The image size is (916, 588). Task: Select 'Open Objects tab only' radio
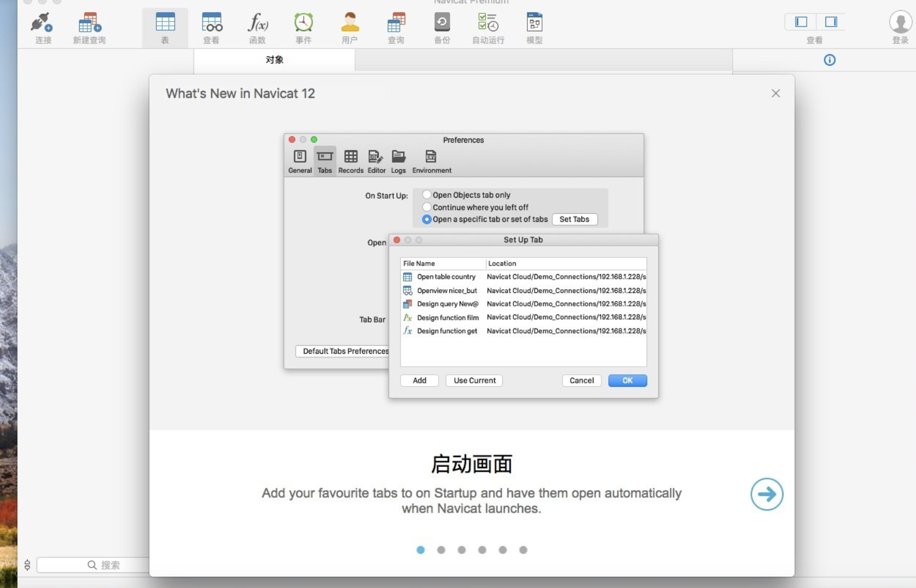427,195
